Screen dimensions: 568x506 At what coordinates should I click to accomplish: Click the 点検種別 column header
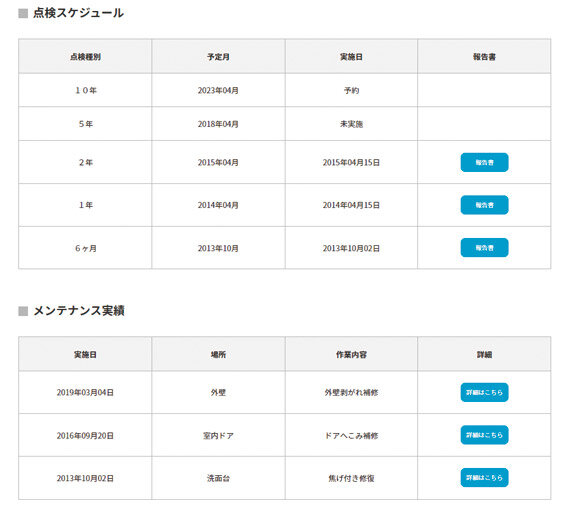[x=85, y=57]
